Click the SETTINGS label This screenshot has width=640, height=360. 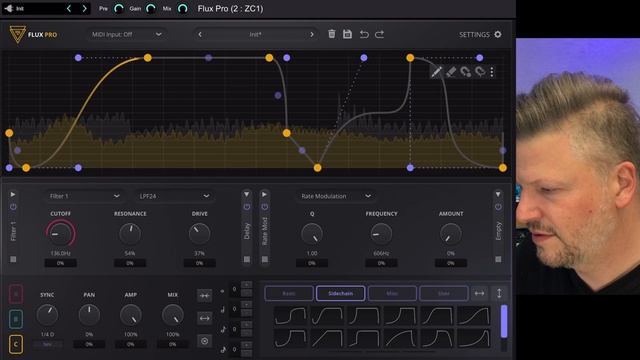(x=474, y=35)
